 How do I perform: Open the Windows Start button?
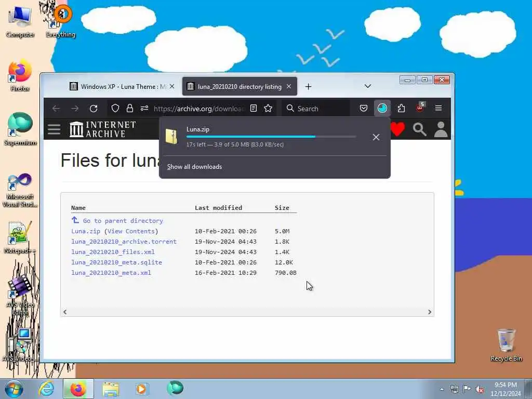[x=14, y=389]
